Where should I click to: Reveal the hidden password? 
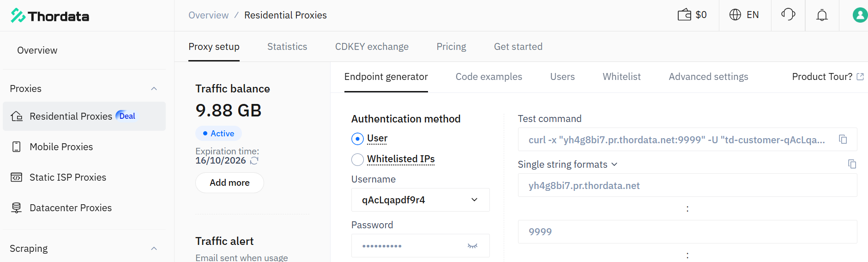pyautogui.click(x=472, y=246)
